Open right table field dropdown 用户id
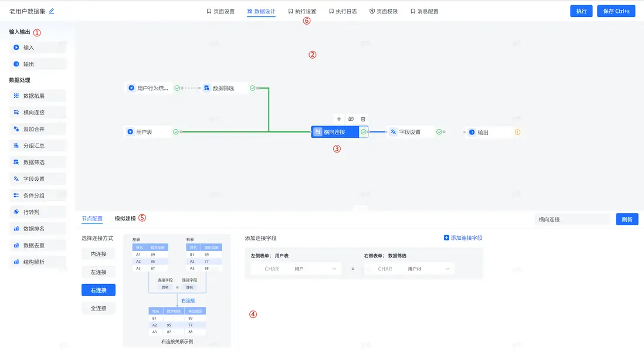Screen dimensions: 644x352 [409, 269]
